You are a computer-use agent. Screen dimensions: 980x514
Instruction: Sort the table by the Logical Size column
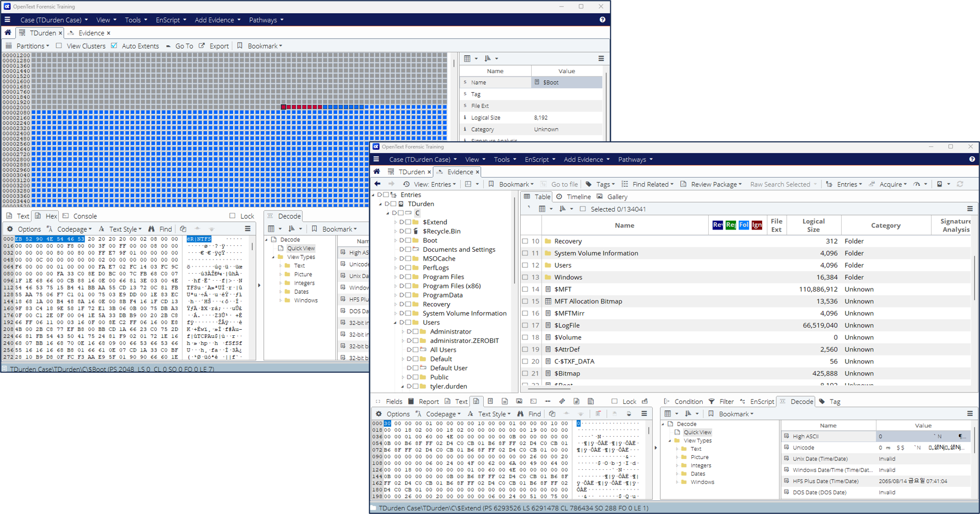[x=813, y=225]
